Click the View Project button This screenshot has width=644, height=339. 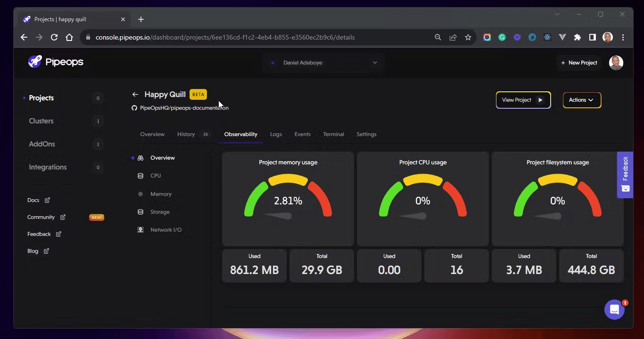pos(523,100)
